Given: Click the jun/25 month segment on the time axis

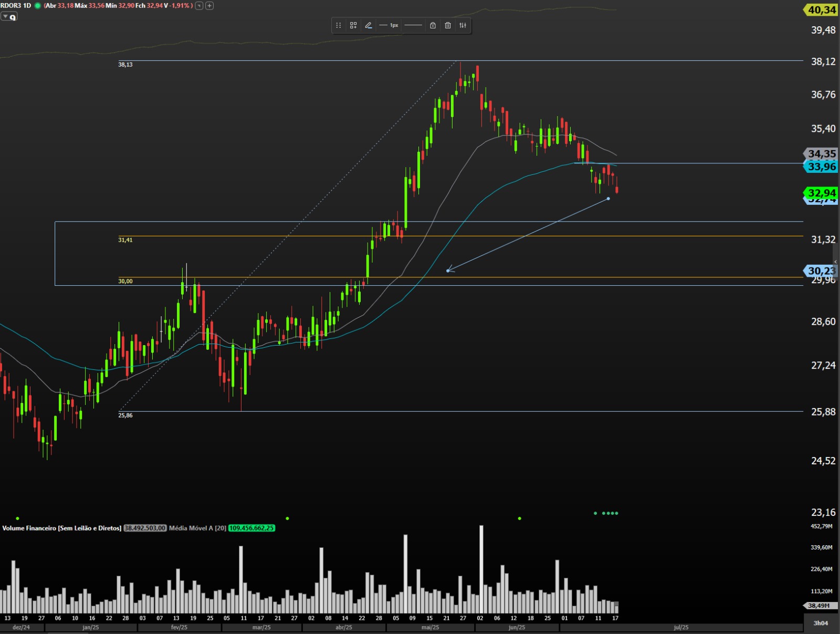Looking at the screenshot, I should (517, 628).
